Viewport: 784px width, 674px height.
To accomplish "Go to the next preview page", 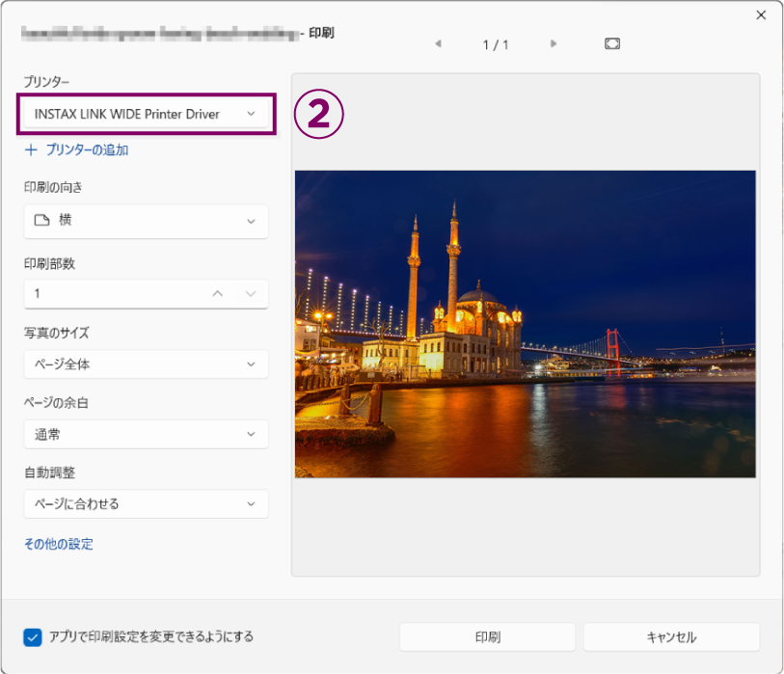I will click(x=553, y=44).
